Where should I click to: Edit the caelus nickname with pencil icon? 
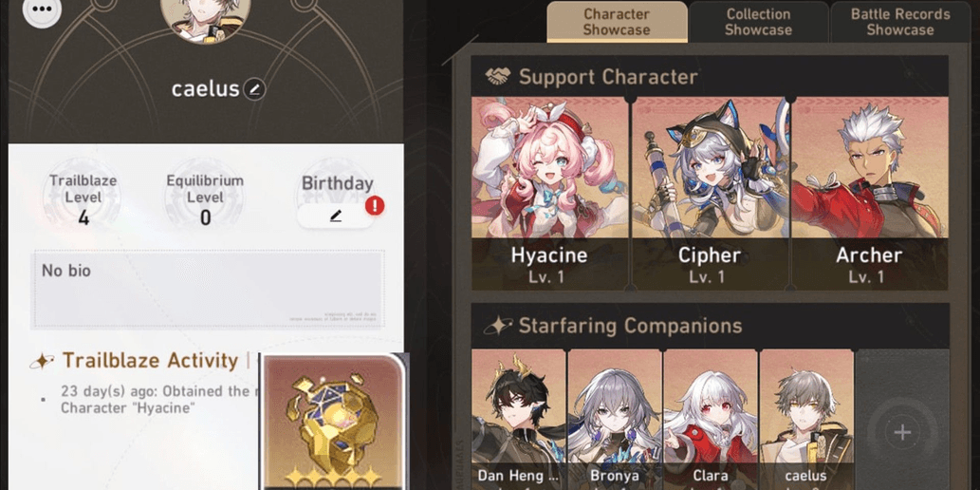pyautogui.click(x=254, y=89)
